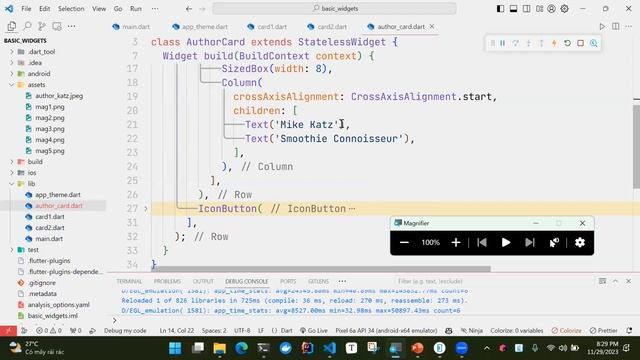The image size is (640, 360).
Task: Skip to next sentence in Magnifier
Action: click(530, 242)
